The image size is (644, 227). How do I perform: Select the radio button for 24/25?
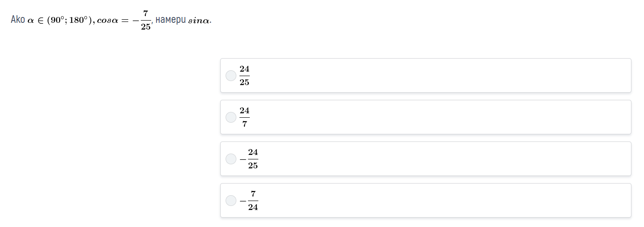231,76
